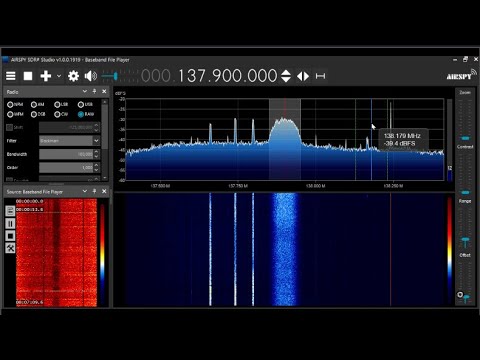The image size is (480, 360).
Task: Open the file player tools settings icon
Action: click(10, 248)
